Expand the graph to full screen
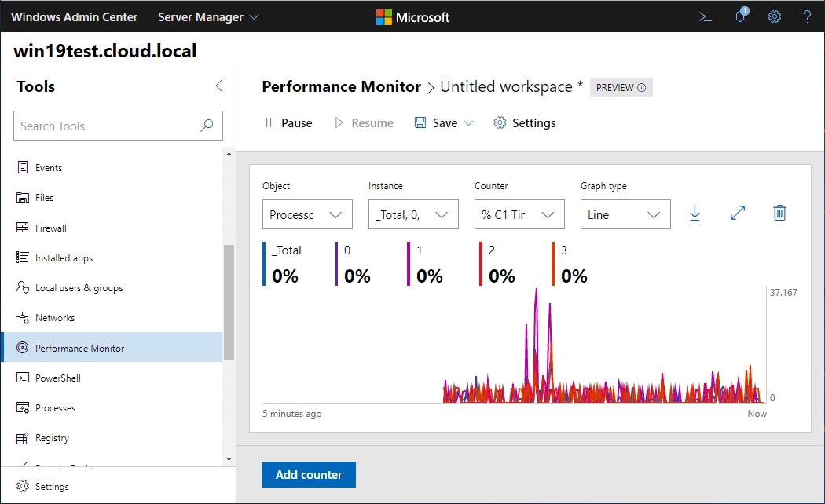This screenshot has height=504, width=825. coord(737,213)
